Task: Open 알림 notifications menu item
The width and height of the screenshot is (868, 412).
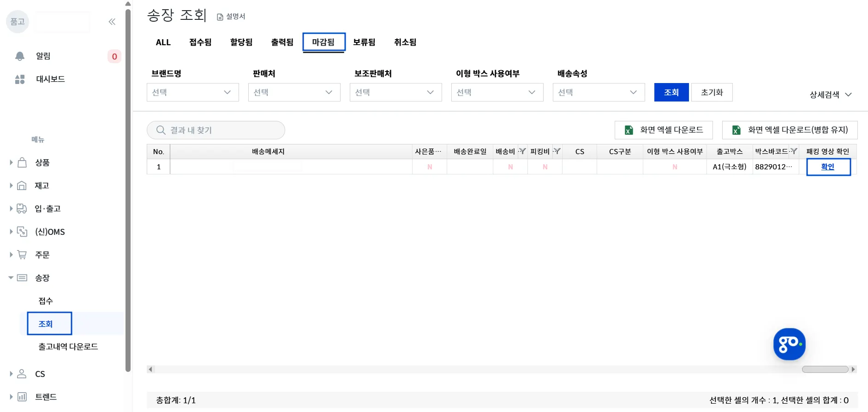Action: (43, 56)
